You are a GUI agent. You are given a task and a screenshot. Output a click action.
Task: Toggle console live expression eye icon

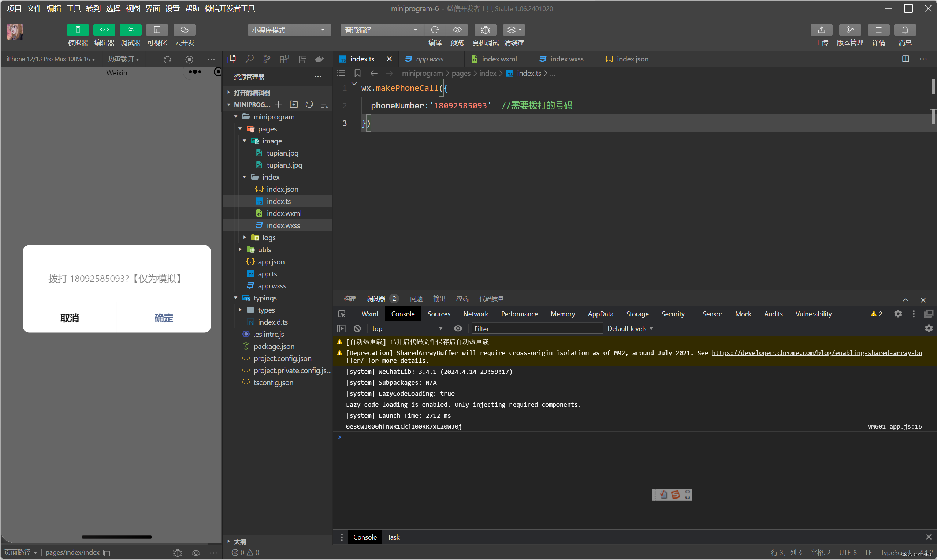[458, 328]
